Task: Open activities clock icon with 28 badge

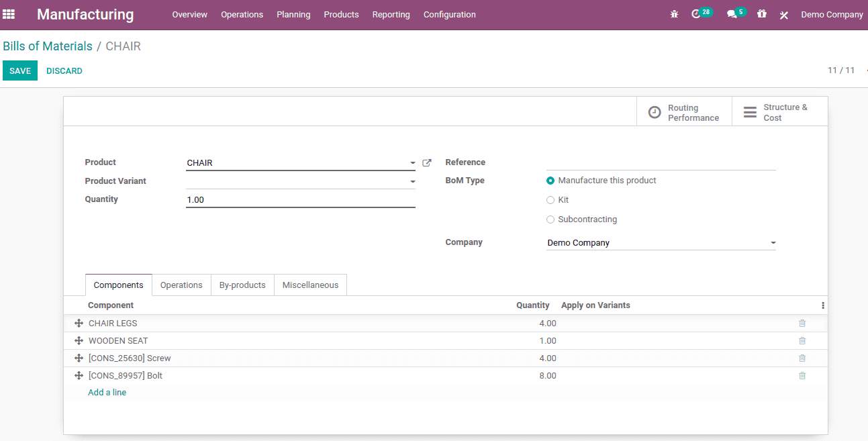Action: coord(702,13)
